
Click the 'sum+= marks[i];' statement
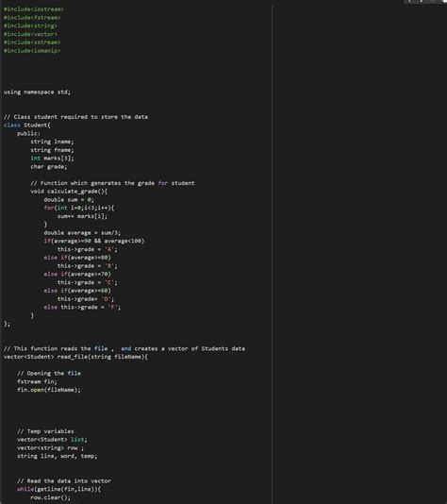point(83,216)
